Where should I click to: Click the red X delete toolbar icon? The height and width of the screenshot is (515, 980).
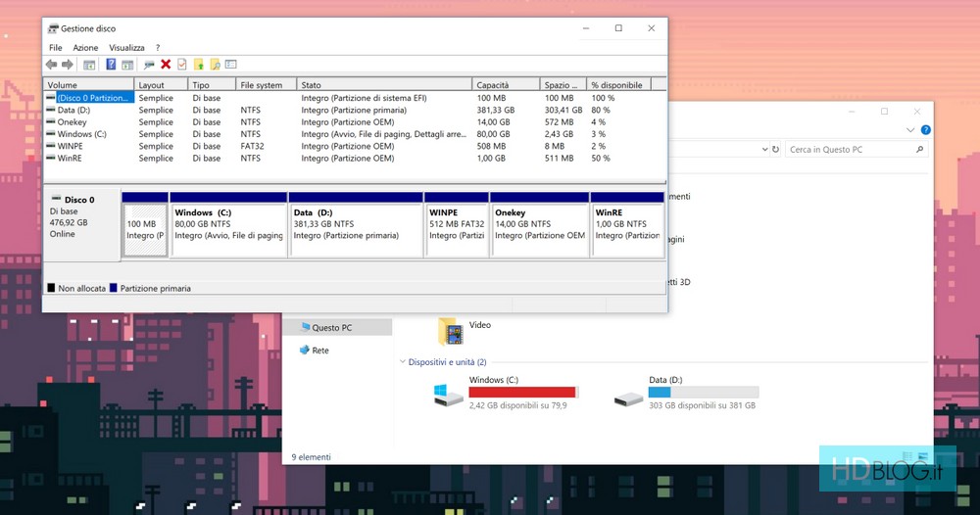(x=166, y=65)
